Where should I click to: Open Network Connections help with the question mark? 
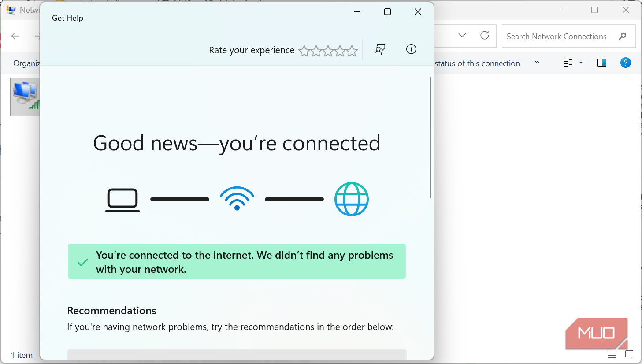(625, 63)
